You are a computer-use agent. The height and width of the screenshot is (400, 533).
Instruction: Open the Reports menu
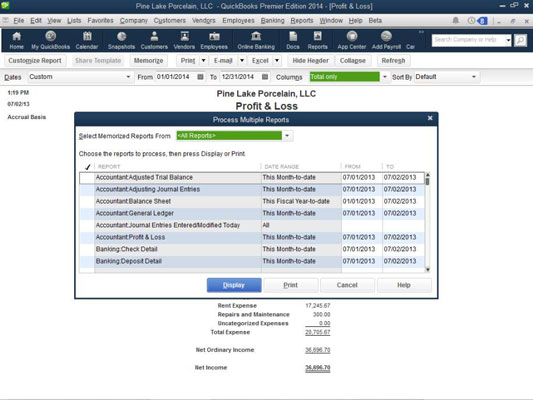pyautogui.click(x=302, y=20)
